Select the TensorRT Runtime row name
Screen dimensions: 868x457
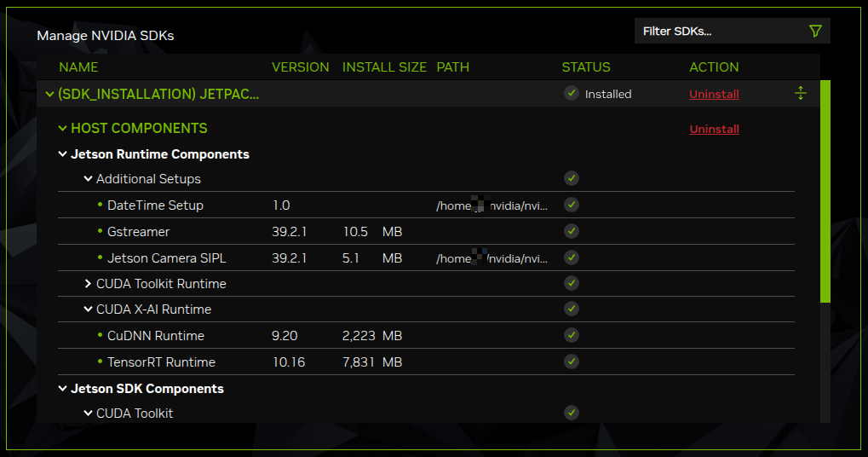pos(161,362)
